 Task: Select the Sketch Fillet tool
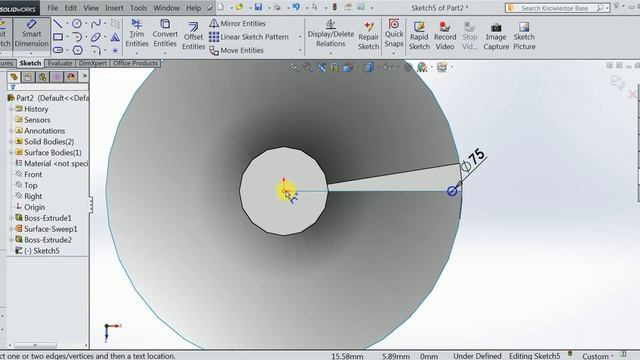point(96,51)
